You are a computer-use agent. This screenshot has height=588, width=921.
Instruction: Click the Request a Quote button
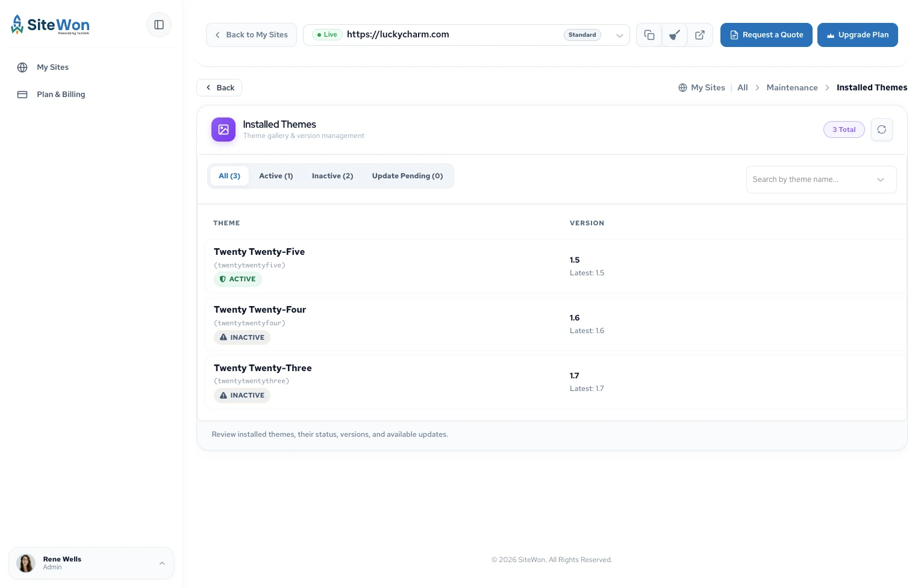click(x=766, y=35)
